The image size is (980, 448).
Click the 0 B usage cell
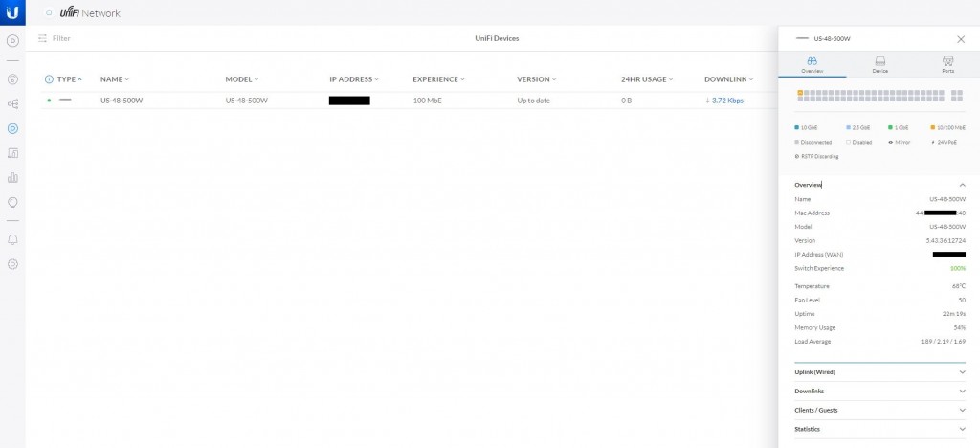pyautogui.click(x=626, y=101)
